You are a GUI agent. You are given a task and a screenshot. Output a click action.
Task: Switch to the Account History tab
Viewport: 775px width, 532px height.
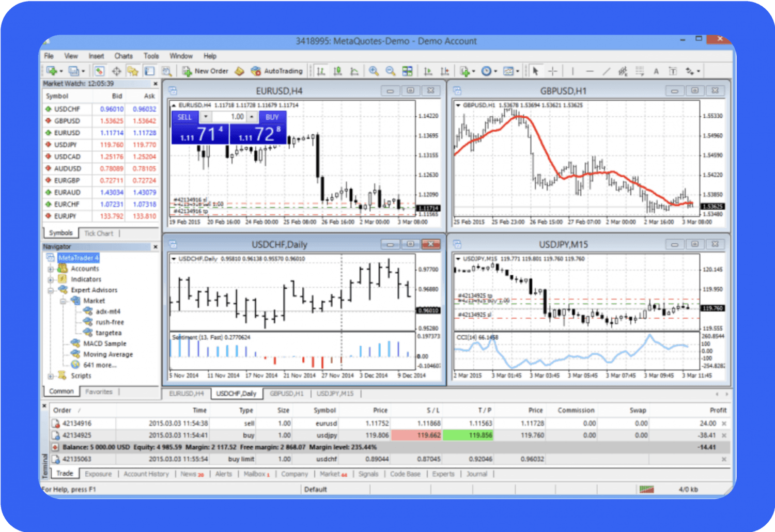[x=146, y=474]
